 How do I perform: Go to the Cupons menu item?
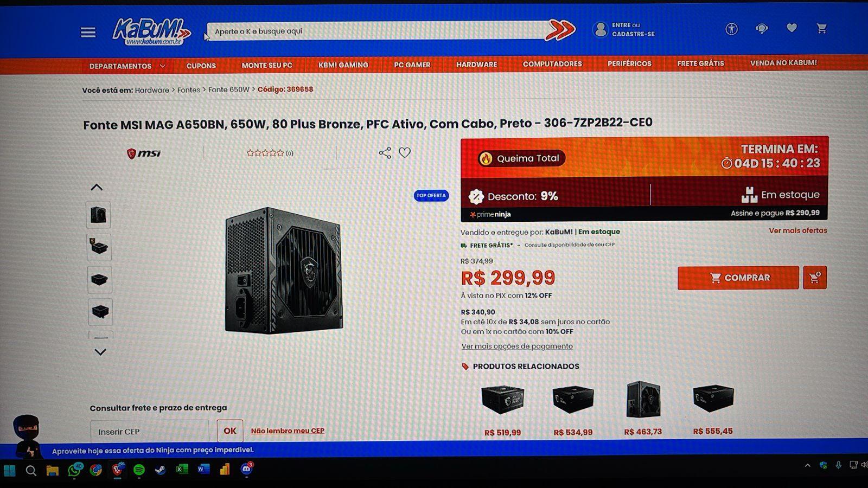(x=201, y=66)
